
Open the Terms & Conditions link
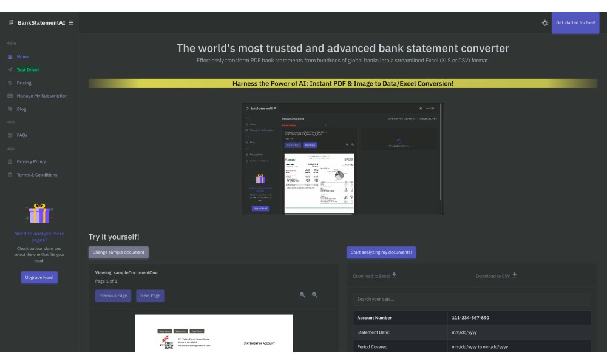coord(37,175)
